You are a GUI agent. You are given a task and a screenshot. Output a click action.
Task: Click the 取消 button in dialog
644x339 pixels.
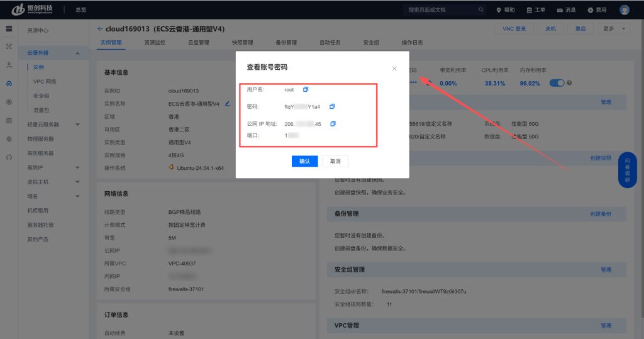tap(335, 162)
